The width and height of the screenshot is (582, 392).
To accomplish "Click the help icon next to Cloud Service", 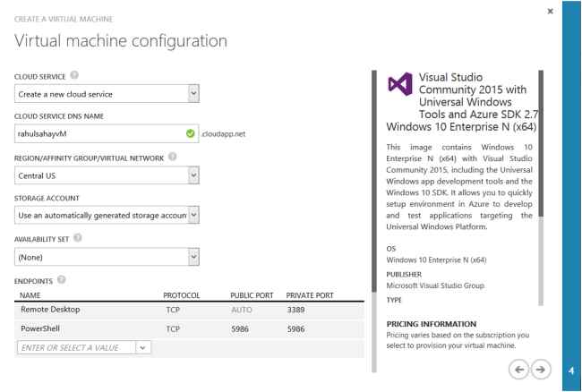I will 74,75.
